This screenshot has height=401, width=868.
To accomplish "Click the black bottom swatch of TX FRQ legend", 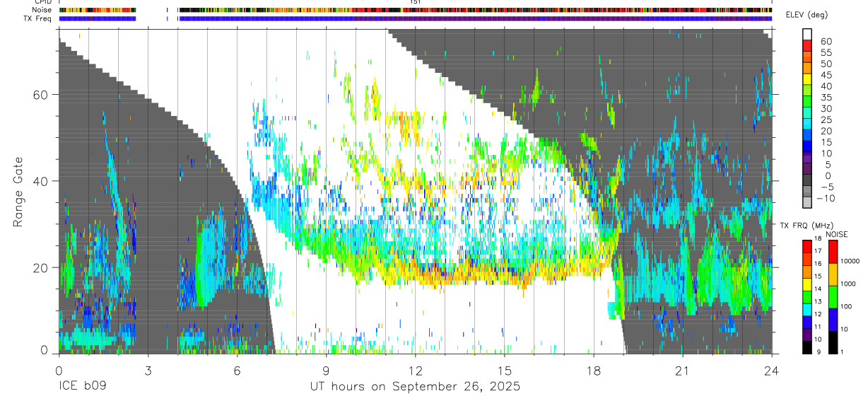I will (x=807, y=347).
